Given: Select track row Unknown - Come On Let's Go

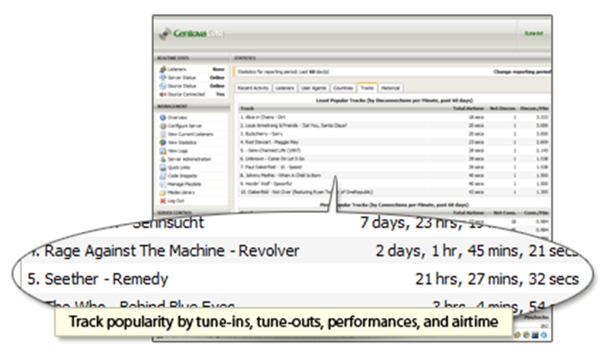Looking at the screenshot, I should 394,159.
